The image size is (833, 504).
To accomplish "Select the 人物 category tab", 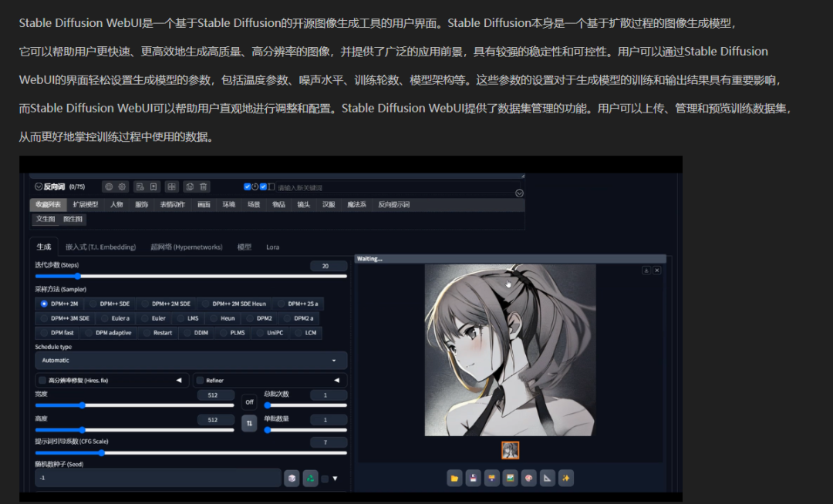I will [x=116, y=205].
